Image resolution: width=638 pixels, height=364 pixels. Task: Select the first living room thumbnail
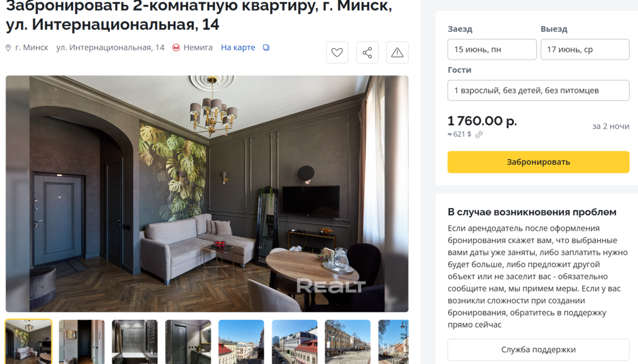[28, 341]
